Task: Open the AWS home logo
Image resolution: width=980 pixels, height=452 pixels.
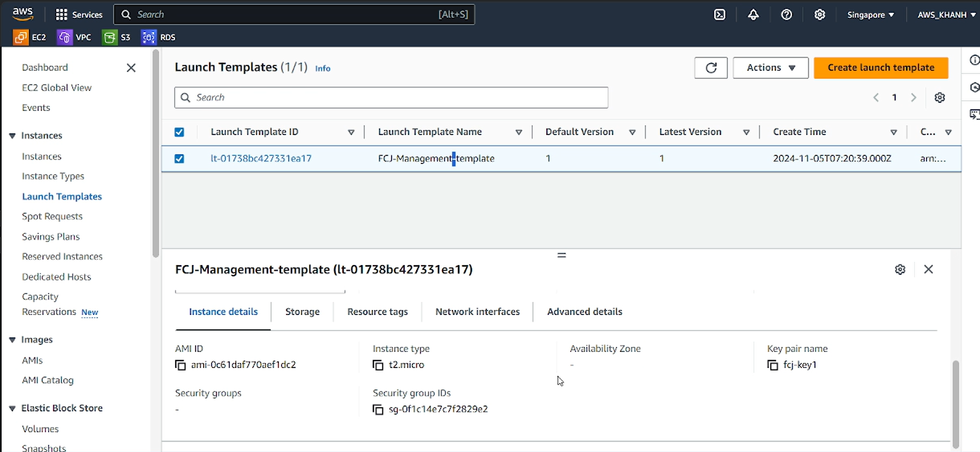Action: [22, 14]
